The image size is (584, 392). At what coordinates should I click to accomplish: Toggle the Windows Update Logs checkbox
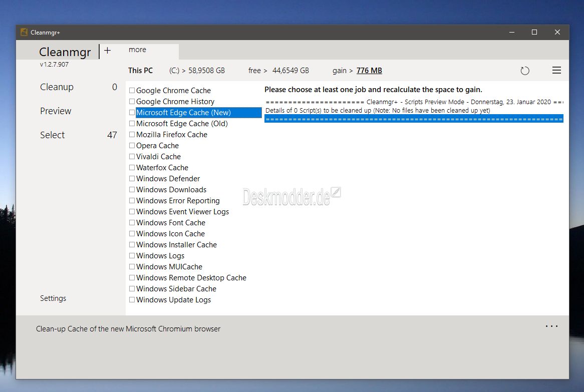click(x=132, y=300)
